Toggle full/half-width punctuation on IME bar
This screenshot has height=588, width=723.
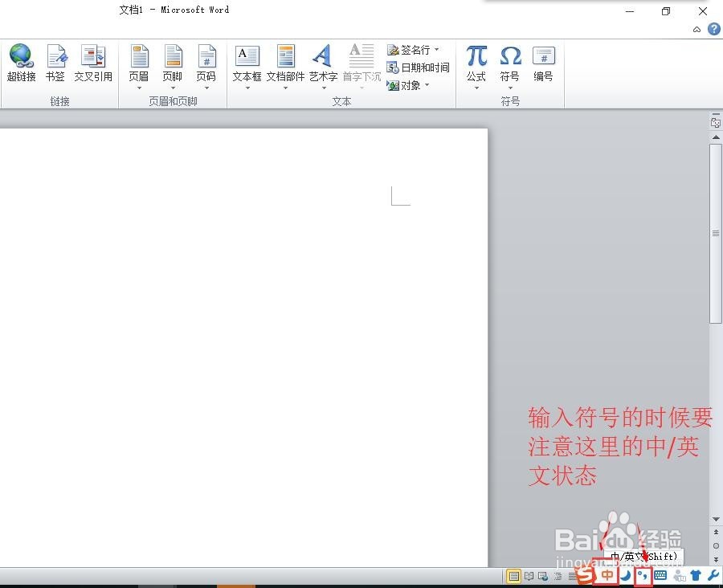[643, 575]
